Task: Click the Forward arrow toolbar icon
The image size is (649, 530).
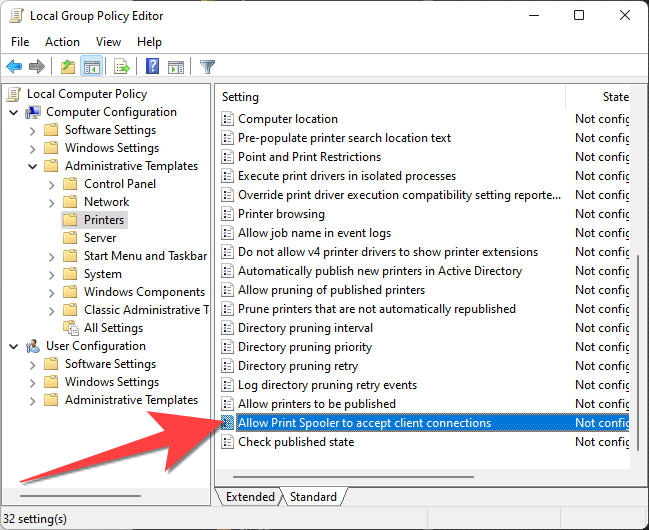Action: click(x=37, y=67)
